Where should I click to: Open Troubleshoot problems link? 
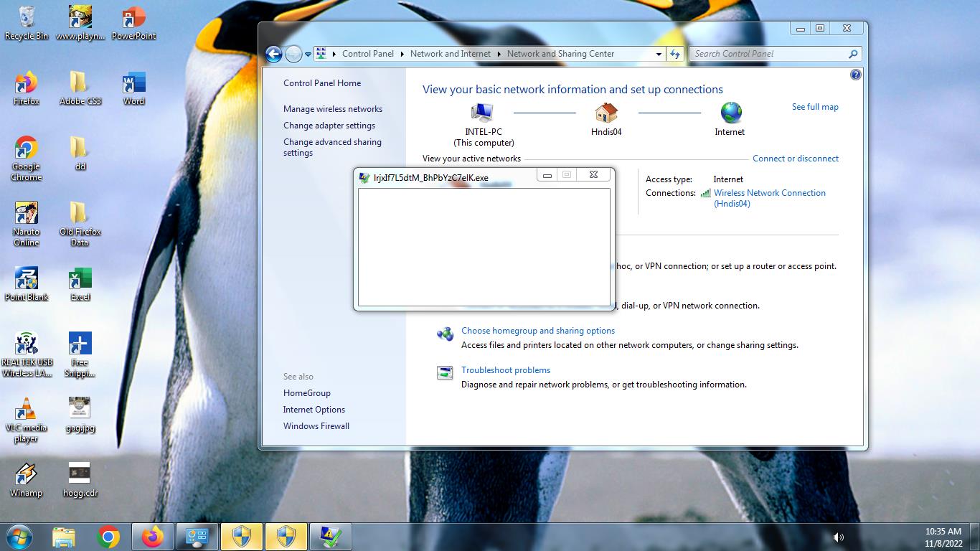click(505, 370)
